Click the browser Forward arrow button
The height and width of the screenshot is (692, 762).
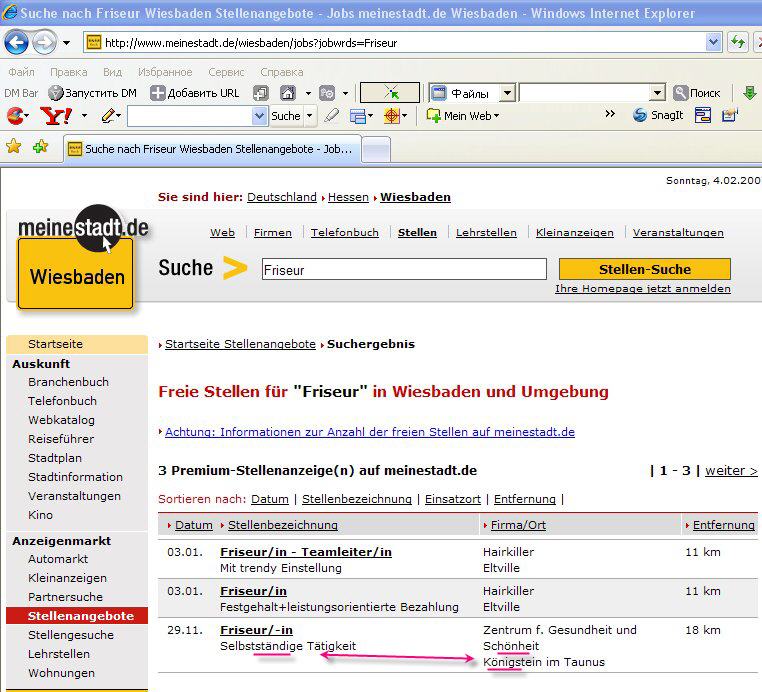point(44,42)
